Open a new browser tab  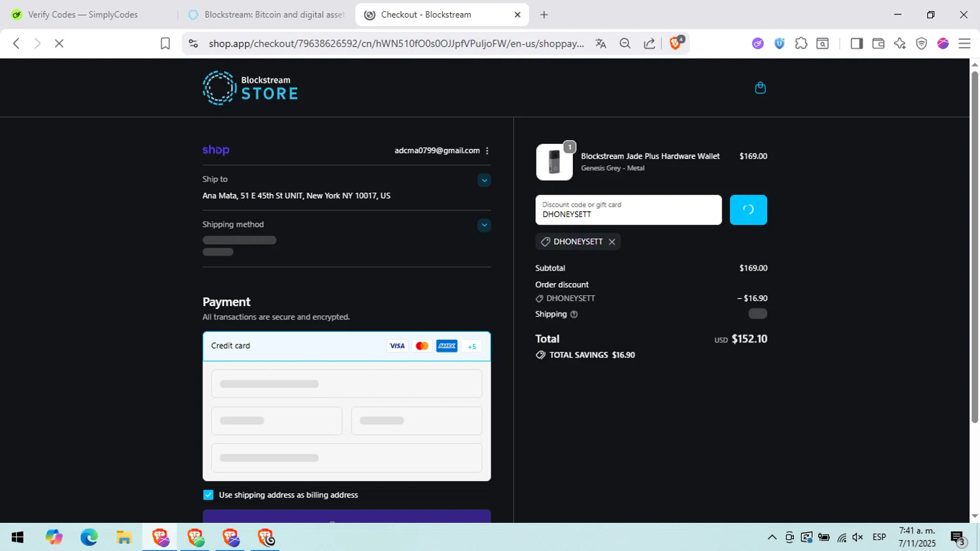[544, 14]
